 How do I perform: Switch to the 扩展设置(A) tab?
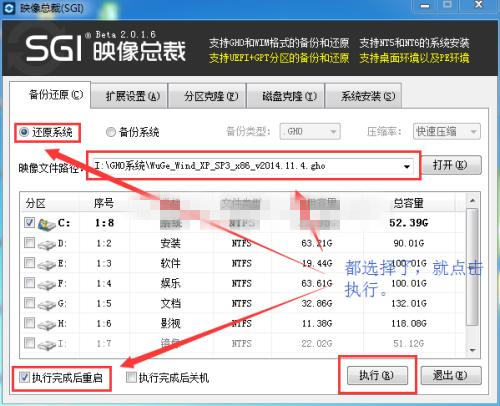pos(129,96)
